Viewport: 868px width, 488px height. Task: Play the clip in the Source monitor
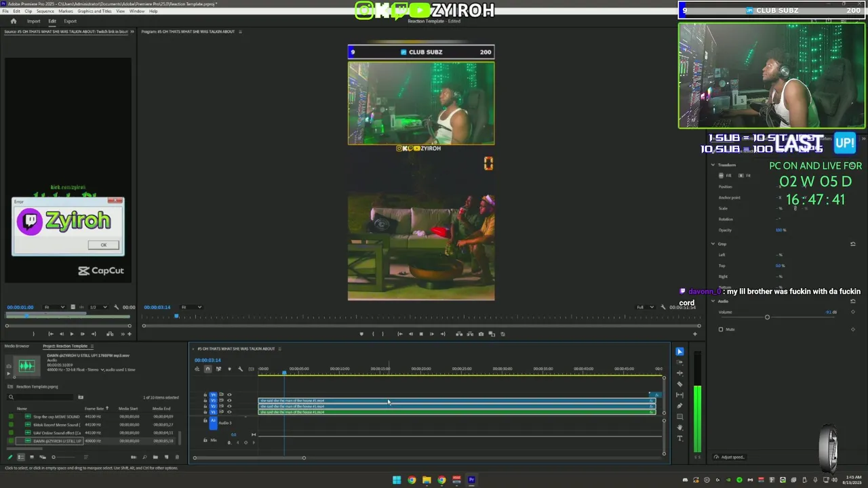(72, 333)
